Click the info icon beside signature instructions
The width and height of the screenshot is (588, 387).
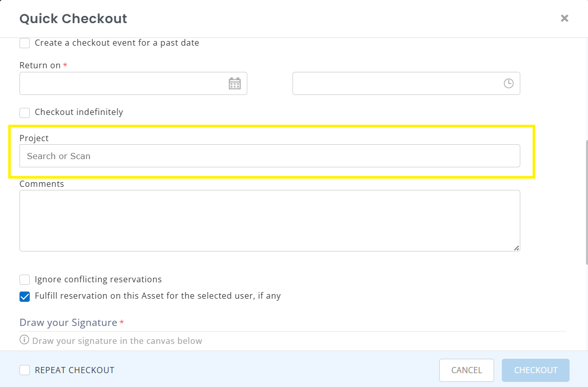click(x=25, y=340)
